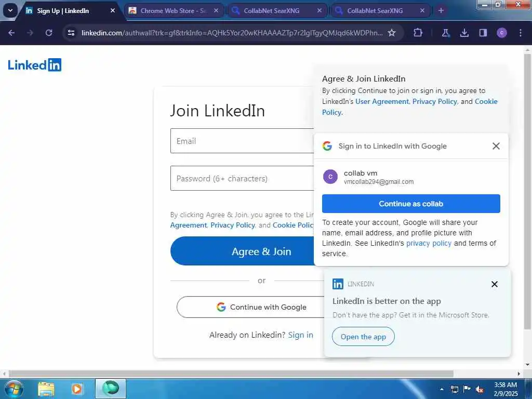This screenshot has width=532, height=399.
Task: Open the privacy policy link in Google dialog
Action: click(429, 243)
